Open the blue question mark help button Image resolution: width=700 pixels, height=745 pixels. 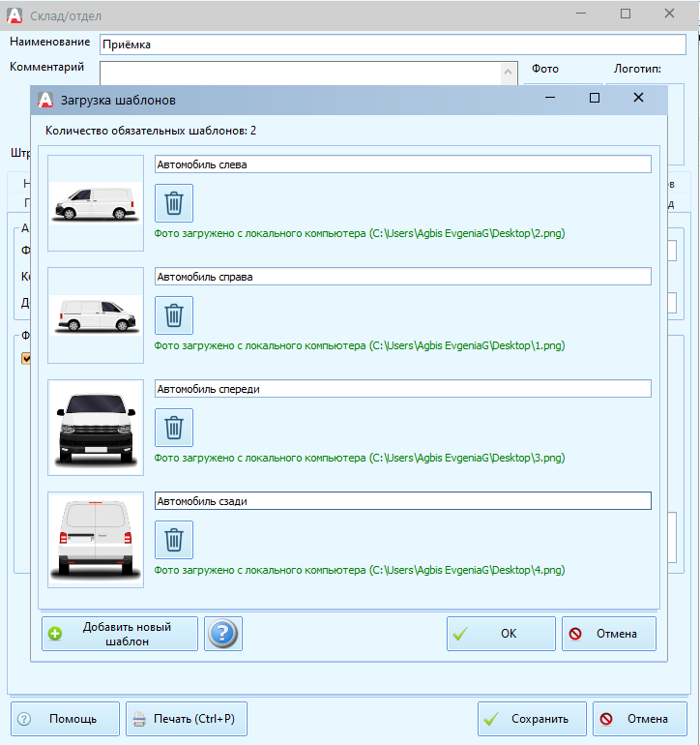pyautogui.click(x=223, y=634)
